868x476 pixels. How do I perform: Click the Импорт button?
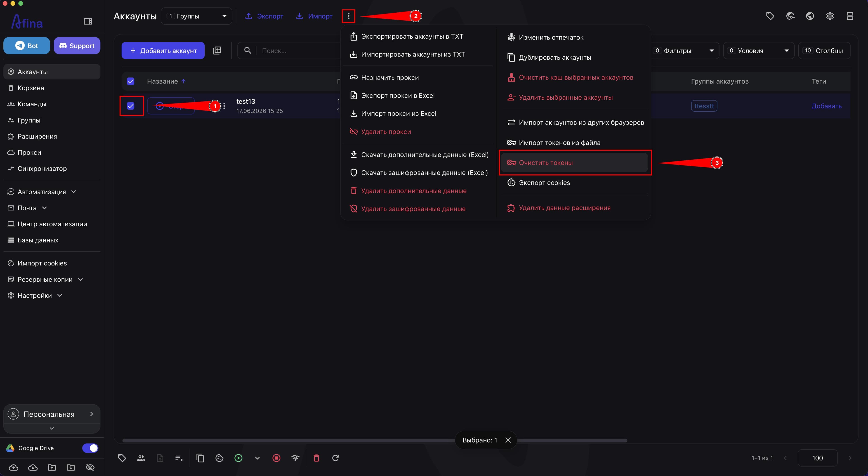point(314,16)
